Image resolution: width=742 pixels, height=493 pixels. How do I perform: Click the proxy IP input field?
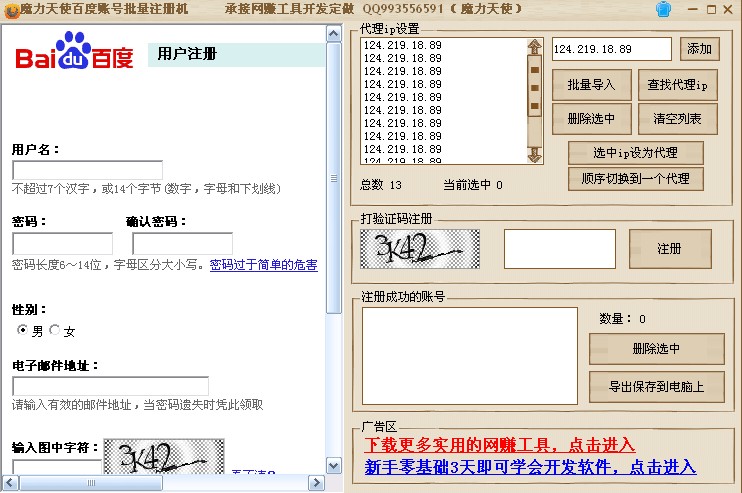click(x=611, y=49)
